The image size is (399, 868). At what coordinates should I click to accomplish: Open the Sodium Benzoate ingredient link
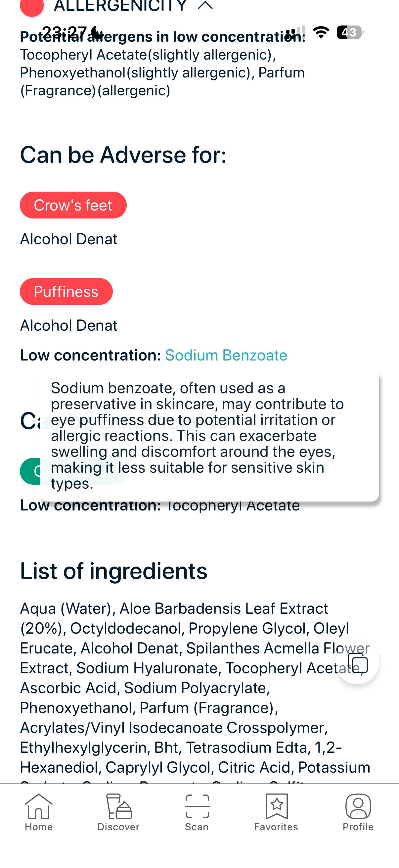[226, 355]
